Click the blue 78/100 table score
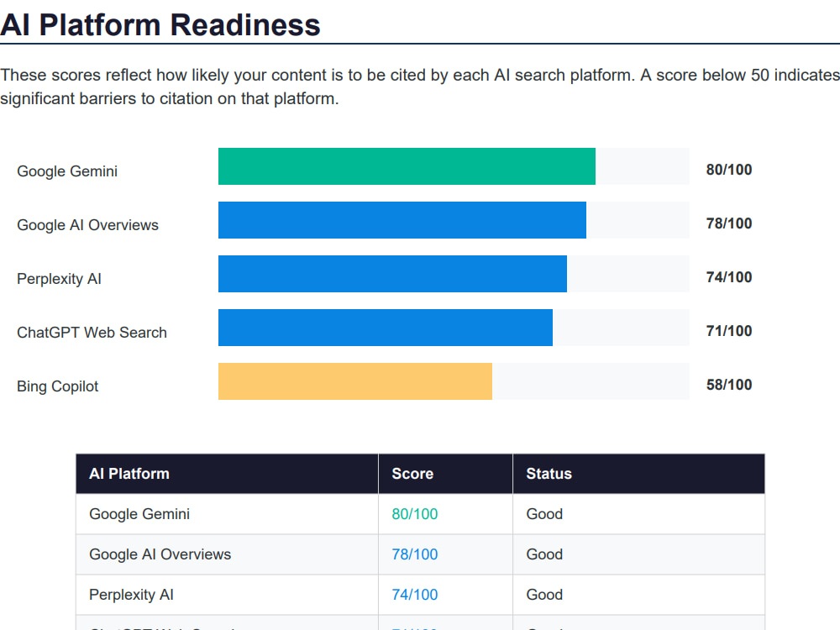Screen dimensions: 840x630 [x=415, y=554]
